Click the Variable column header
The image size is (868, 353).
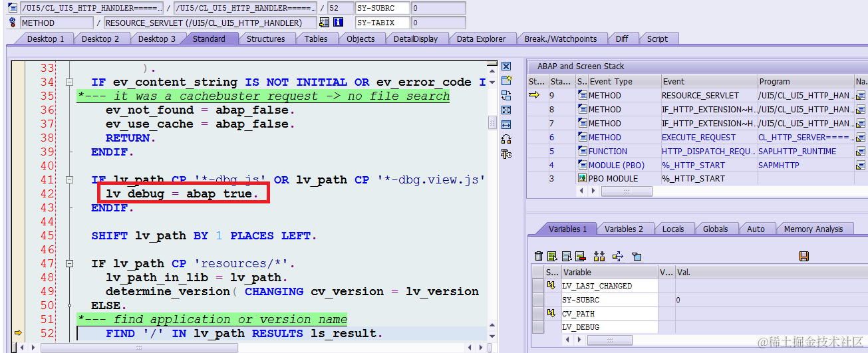tap(609, 272)
